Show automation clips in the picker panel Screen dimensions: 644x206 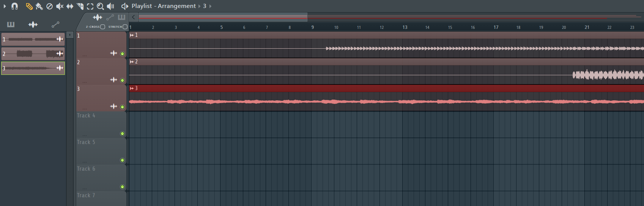tap(55, 25)
